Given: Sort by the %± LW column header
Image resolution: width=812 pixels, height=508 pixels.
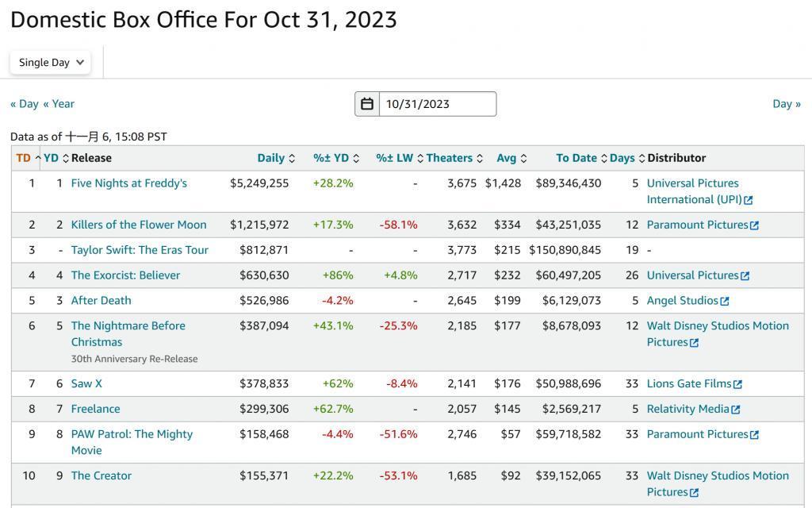Looking at the screenshot, I should pos(394,158).
